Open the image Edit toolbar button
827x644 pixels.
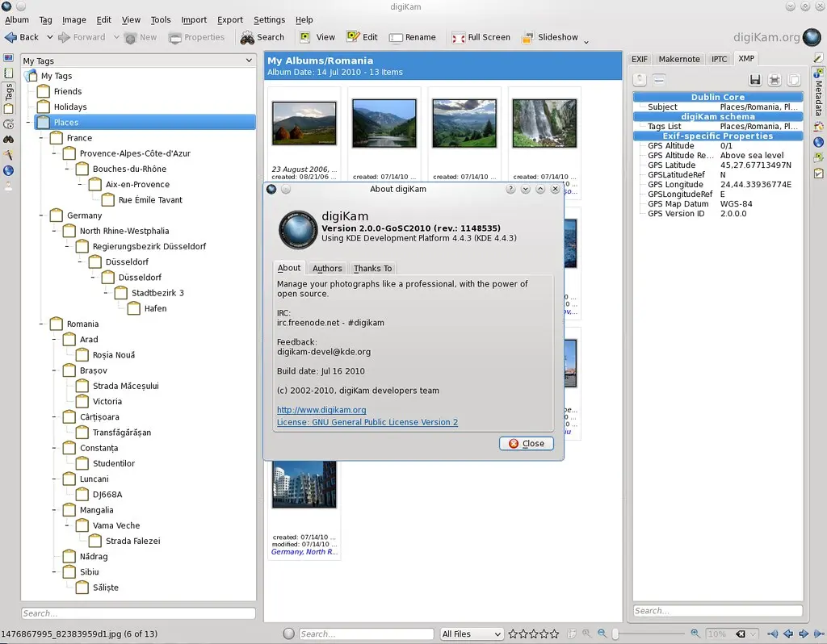pos(362,37)
